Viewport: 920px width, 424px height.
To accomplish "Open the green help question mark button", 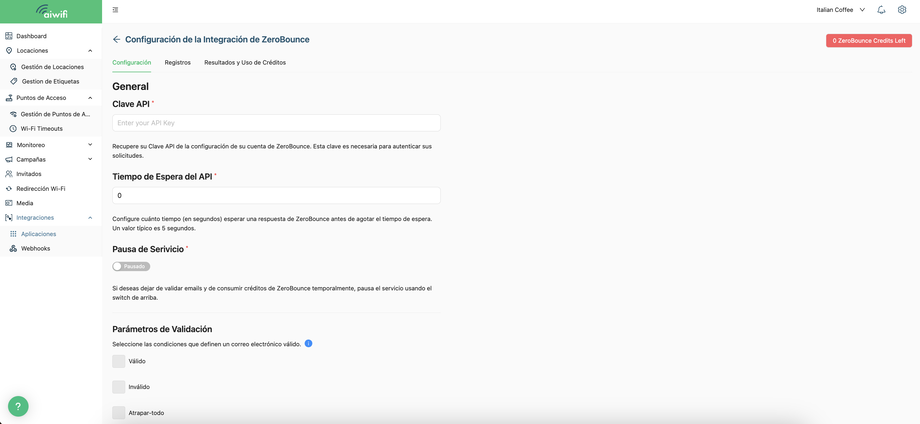I will coord(18,406).
